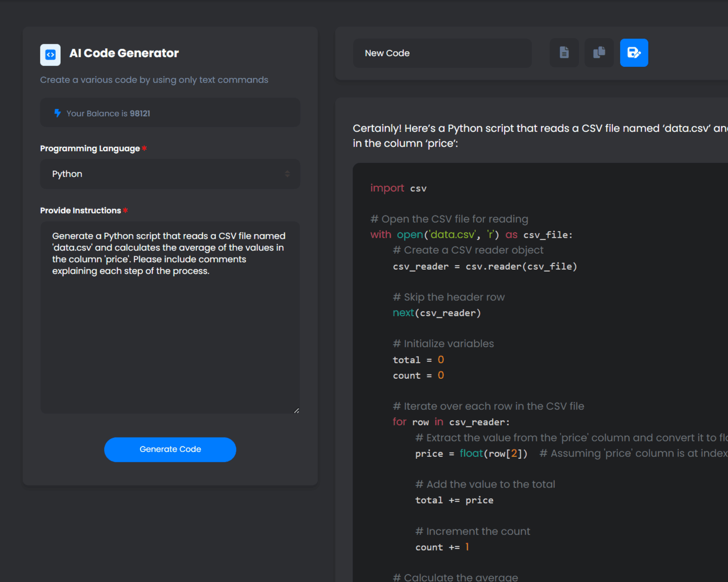Click the 'with open('data.csv', 'r')' code line
The image size is (728, 582).
[471, 235]
